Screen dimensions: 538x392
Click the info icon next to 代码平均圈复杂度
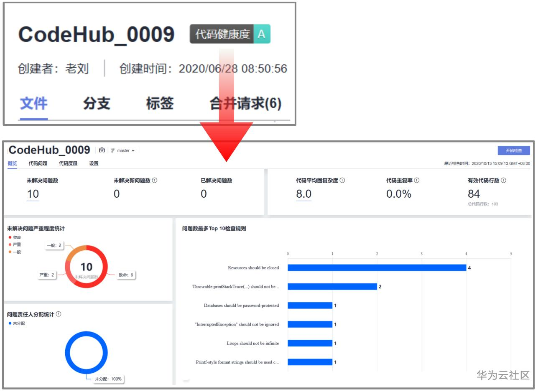[x=342, y=181]
